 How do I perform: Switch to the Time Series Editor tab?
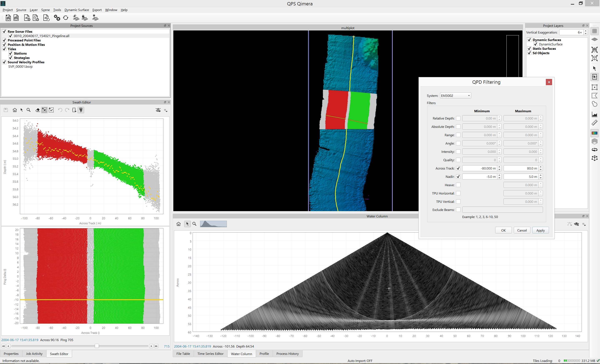210,354
